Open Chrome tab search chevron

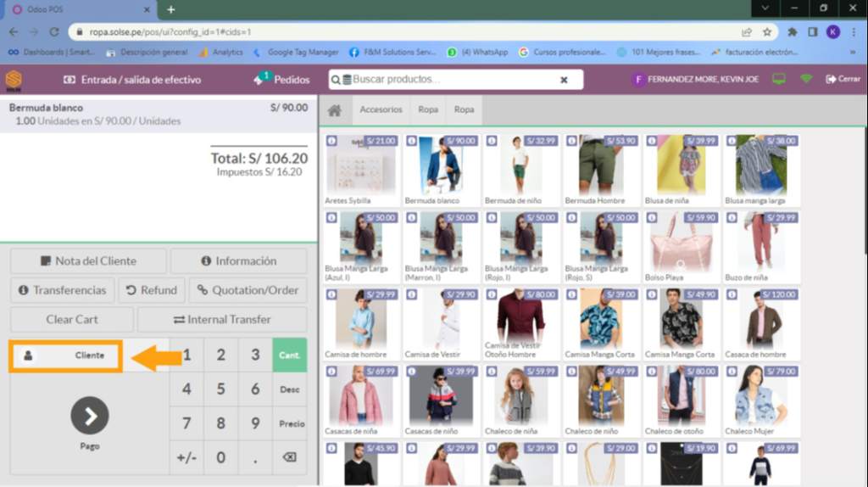[x=765, y=8]
